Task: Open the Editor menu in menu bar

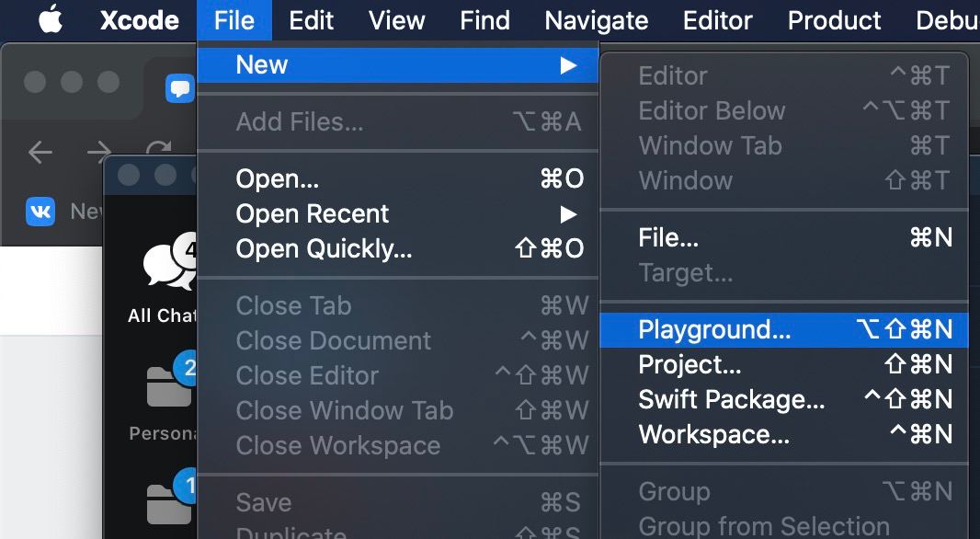Action: click(x=717, y=20)
